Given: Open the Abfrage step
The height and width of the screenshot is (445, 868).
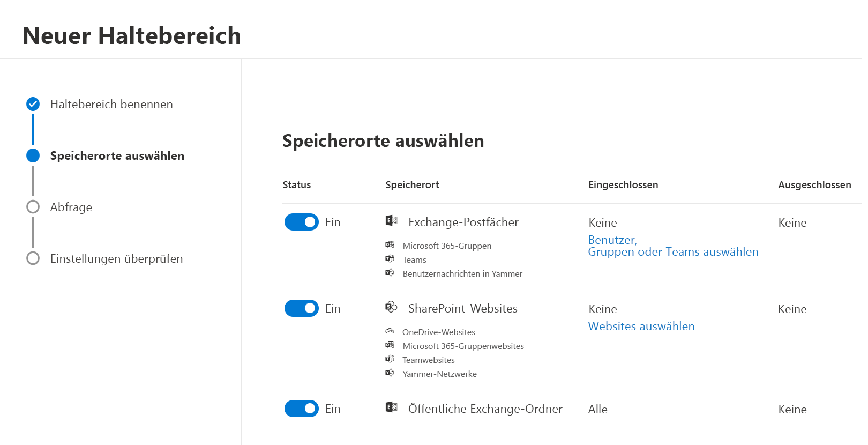Looking at the screenshot, I should pos(71,207).
